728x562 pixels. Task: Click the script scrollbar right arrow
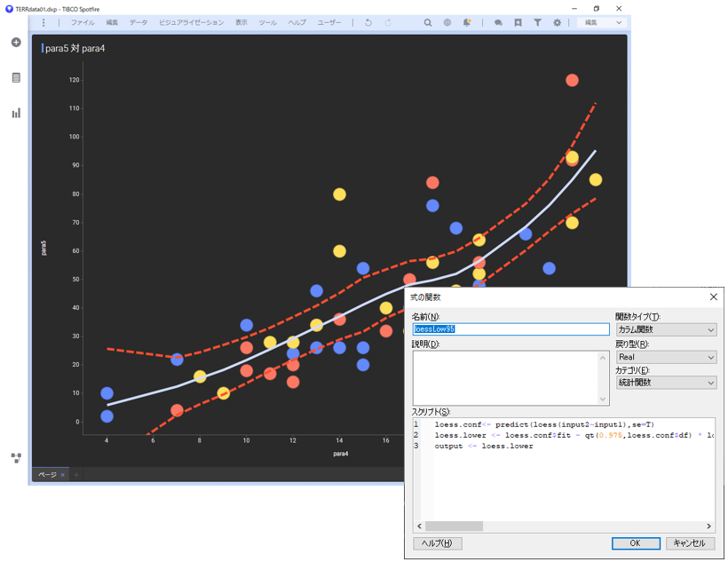click(708, 526)
